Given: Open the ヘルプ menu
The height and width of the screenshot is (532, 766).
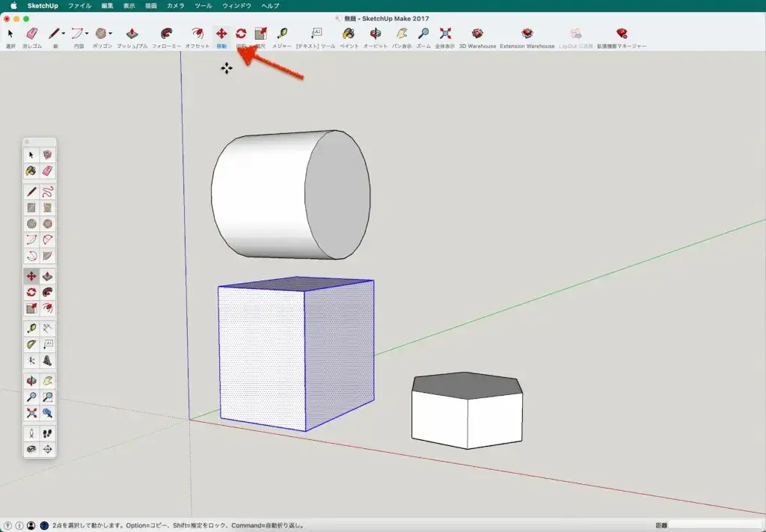Looking at the screenshot, I should pos(270,6).
